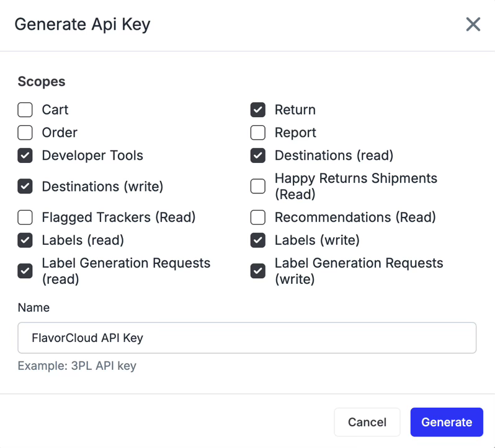495x448 pixels.
Task: Toggle Label Generation Requests (write) checkbox
Action: click(258, 271)
